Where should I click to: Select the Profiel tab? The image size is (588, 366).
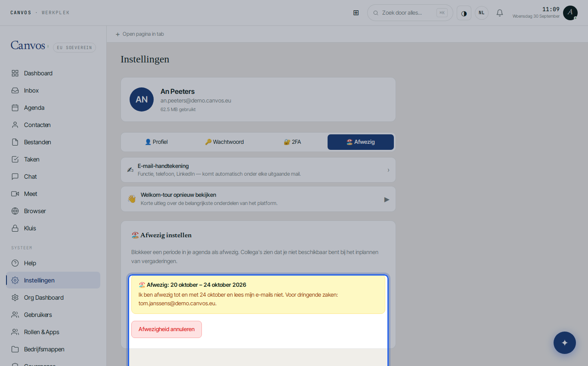click(x=156, y=142)
